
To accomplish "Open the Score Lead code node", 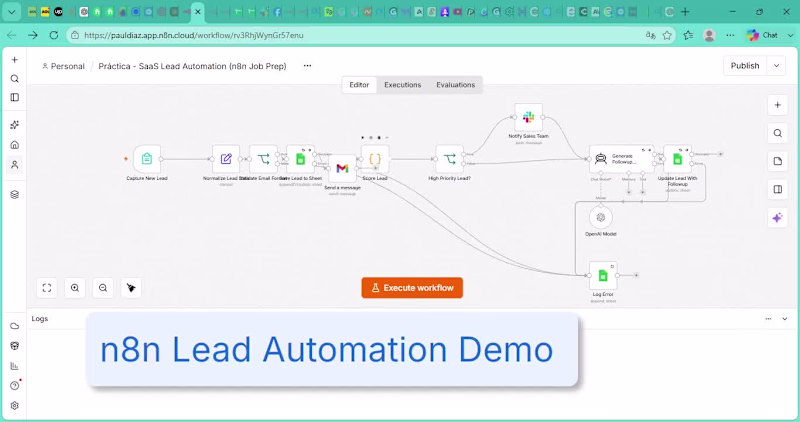I will [x=375, y=159].
